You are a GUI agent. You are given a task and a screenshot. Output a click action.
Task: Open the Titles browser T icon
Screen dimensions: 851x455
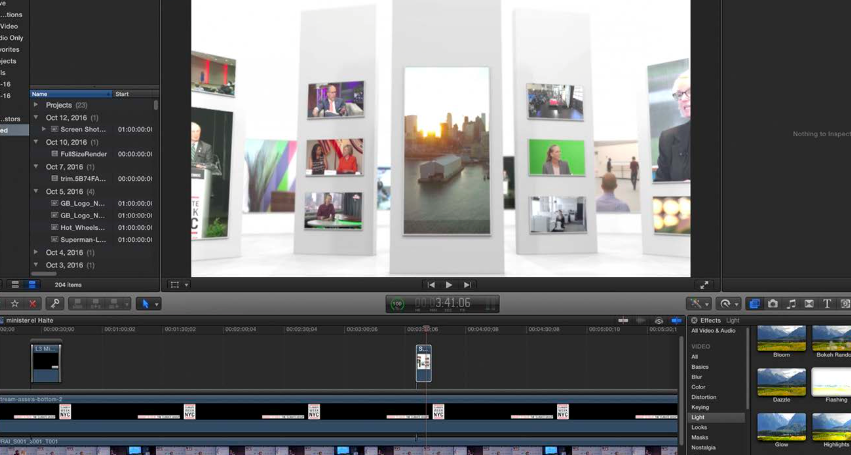click(827, 304)
